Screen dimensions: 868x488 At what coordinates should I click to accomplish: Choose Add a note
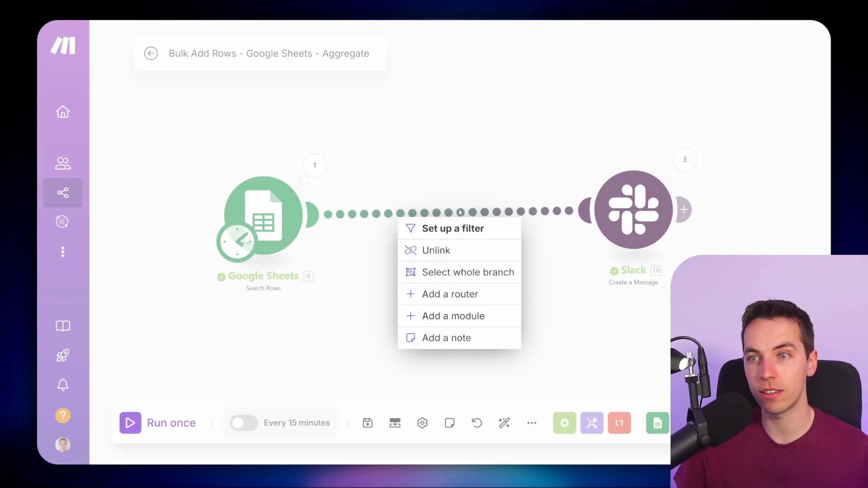(x=459, y=338)
